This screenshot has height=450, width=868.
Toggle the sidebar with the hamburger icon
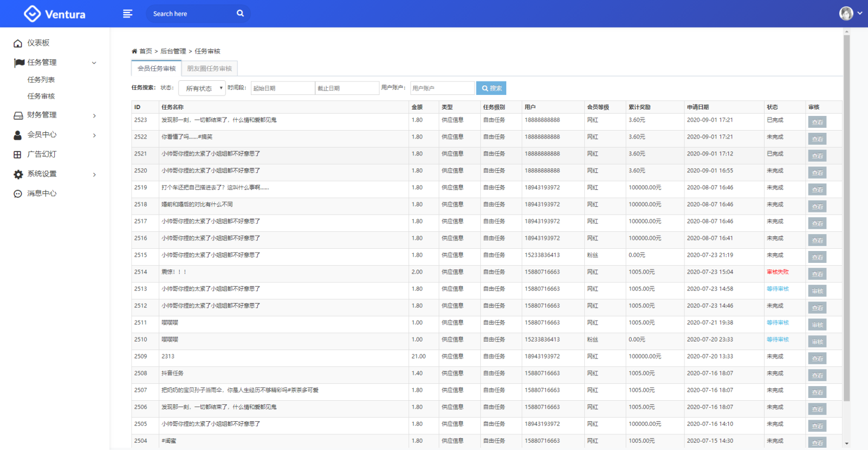128,13
